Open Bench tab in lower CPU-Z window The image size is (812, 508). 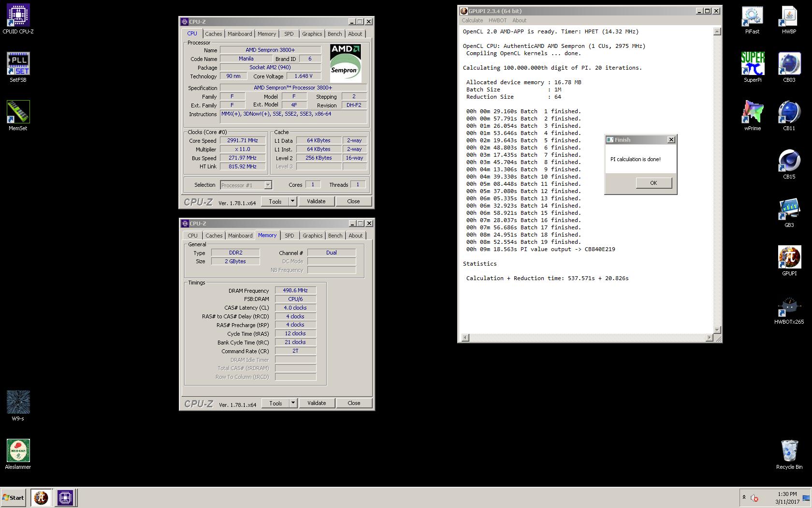335,236
